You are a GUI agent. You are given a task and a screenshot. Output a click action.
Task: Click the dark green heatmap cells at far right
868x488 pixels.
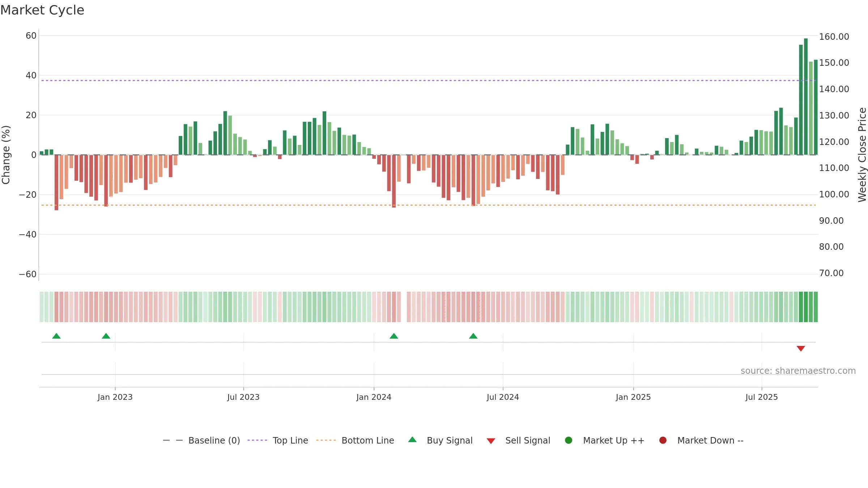coord(808,307)
